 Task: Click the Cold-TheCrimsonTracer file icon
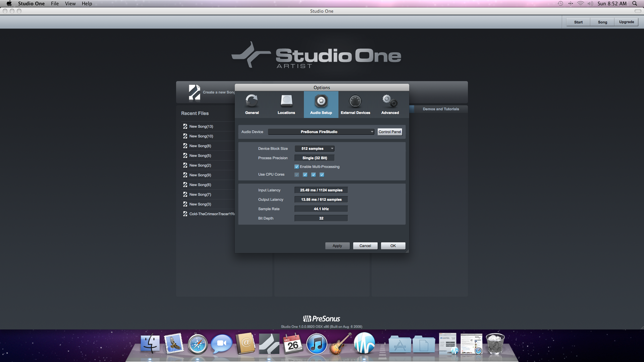(185, 214)
